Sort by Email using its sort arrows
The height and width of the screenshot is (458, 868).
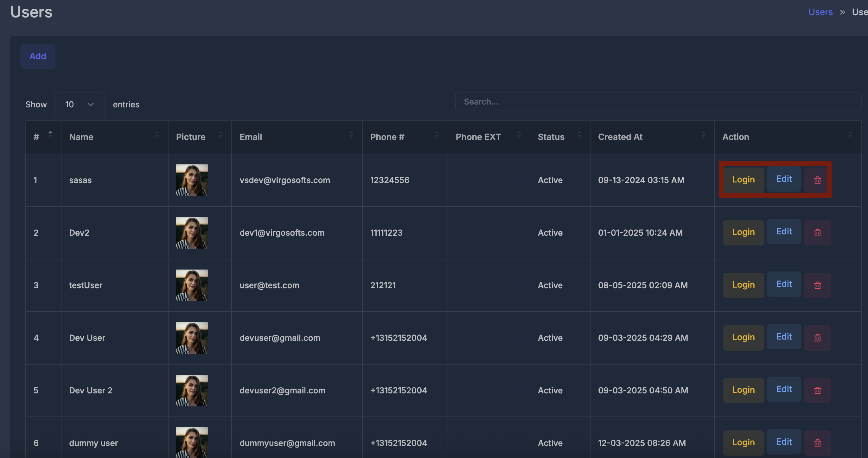pyautogui.click(x=351, y=134)
